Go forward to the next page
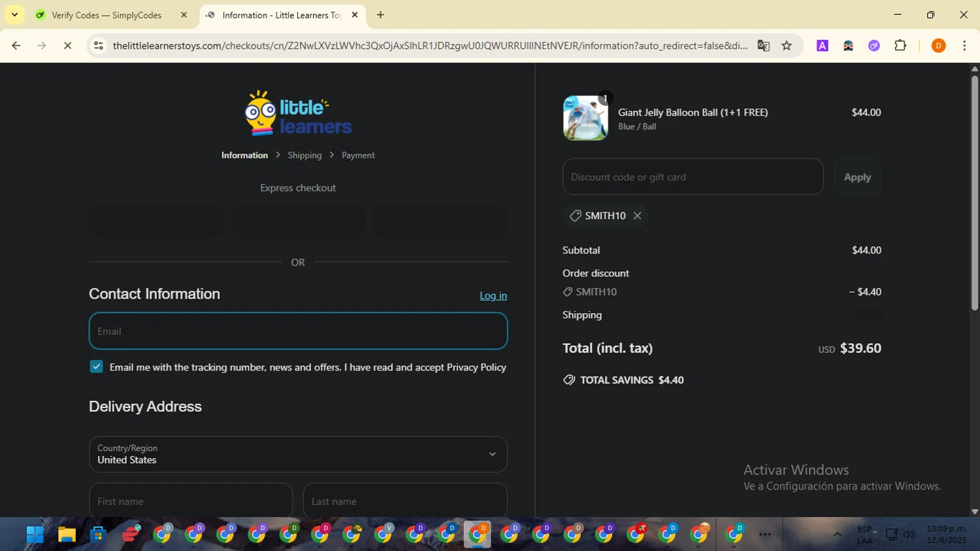This screenshot has width=980, height=551. coord(42,46)
